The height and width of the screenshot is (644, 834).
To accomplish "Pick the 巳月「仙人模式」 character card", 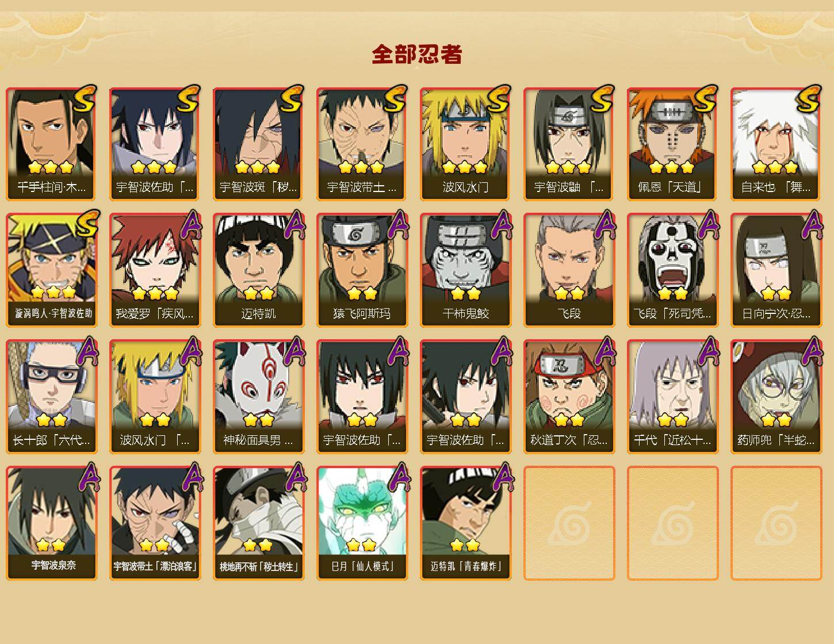I will 362,523.
